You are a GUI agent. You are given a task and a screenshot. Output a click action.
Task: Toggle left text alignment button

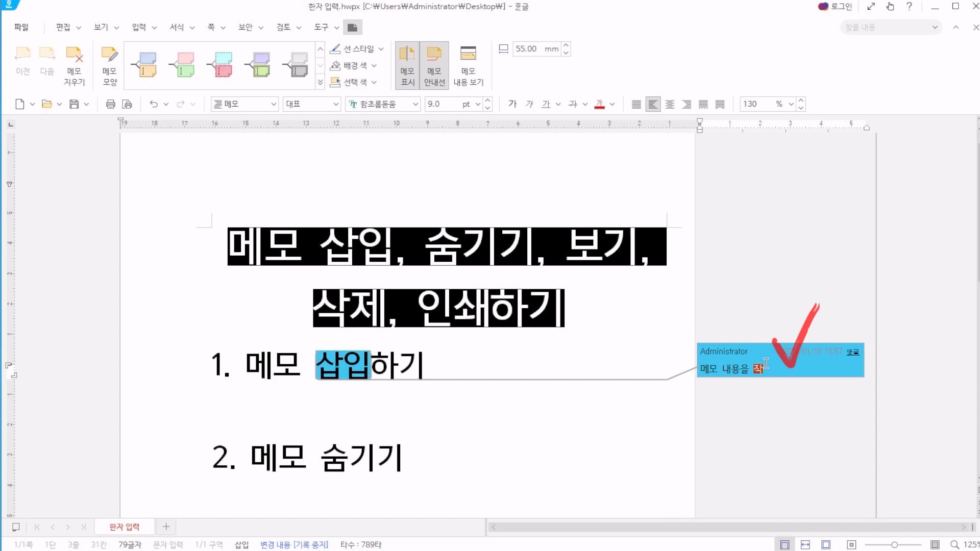(653, 104)
